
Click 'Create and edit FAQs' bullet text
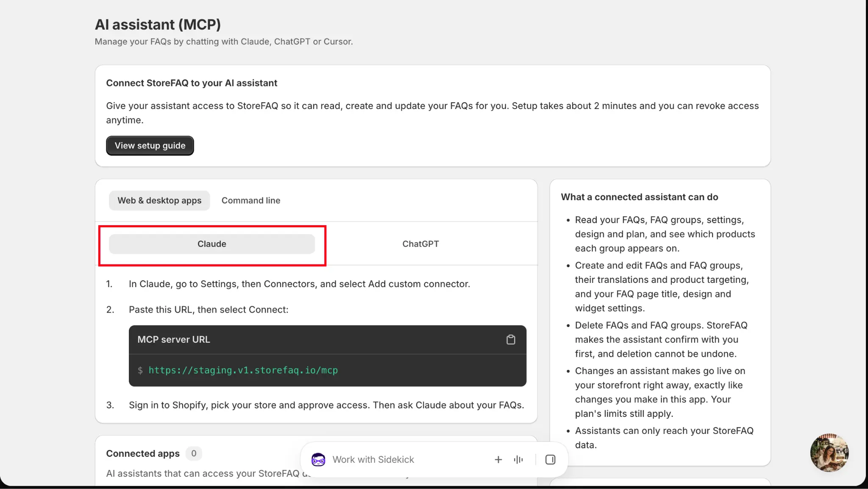click(662, 287)
